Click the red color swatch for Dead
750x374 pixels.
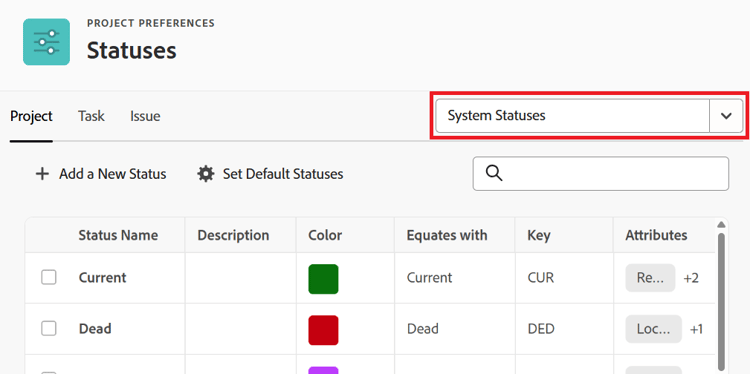tap(323, 330)
